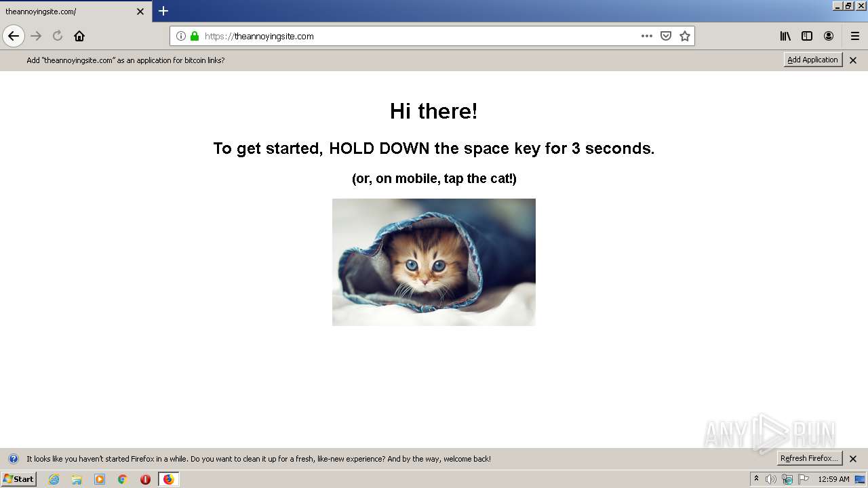The image size is (868, 488).
Task: Open the Firefox hamburger menu
Action: coord(855,36)
